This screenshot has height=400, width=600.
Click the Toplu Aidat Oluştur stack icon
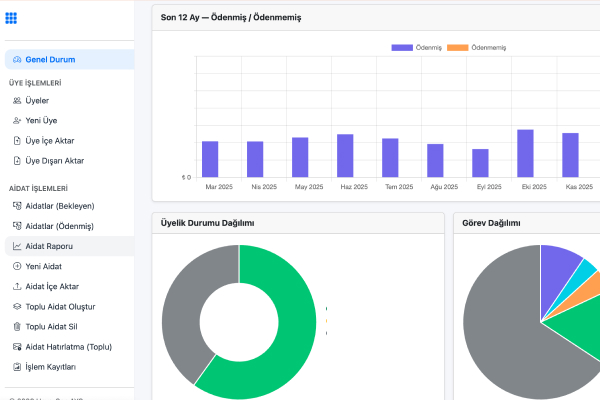point(17,306)
